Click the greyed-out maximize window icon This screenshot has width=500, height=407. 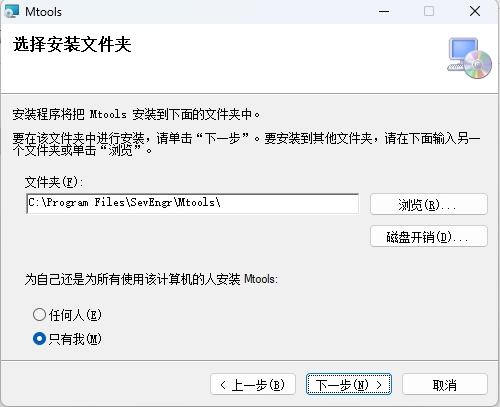click(x=429, y=12)
